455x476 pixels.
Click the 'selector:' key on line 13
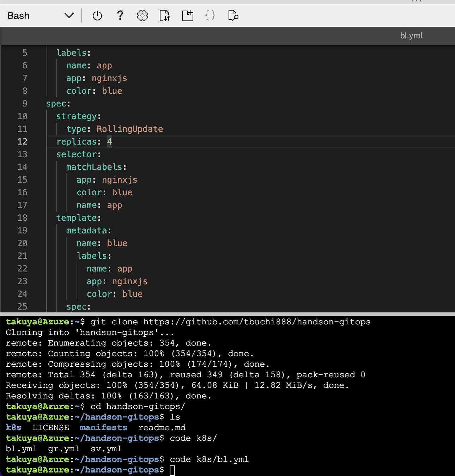(79, 154)
